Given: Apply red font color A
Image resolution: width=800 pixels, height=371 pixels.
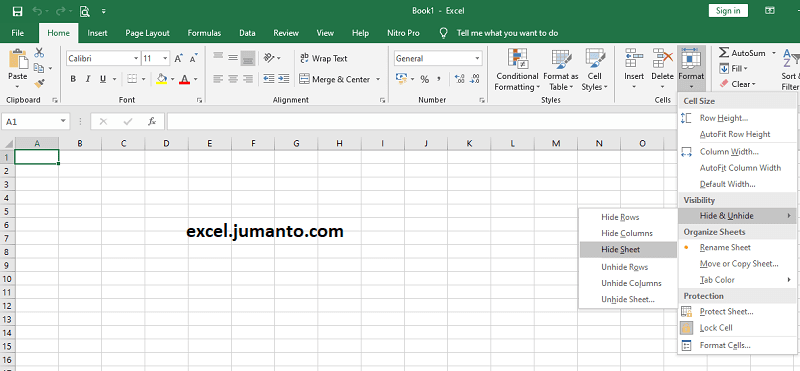Looking at the screenshot, I should click(x=184, y=79).
